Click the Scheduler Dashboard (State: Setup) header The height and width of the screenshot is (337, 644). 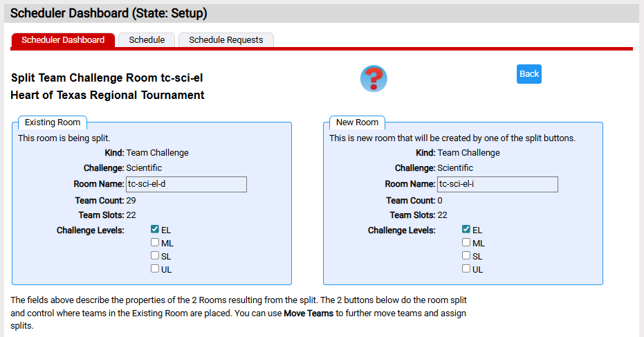tap(109, 13)
